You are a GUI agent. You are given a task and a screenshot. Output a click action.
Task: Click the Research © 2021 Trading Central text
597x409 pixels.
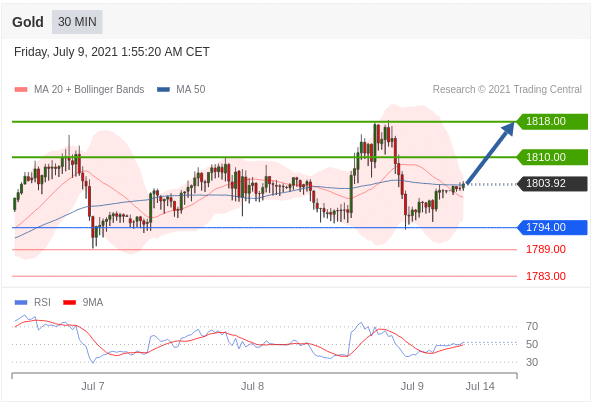point(507,89)
